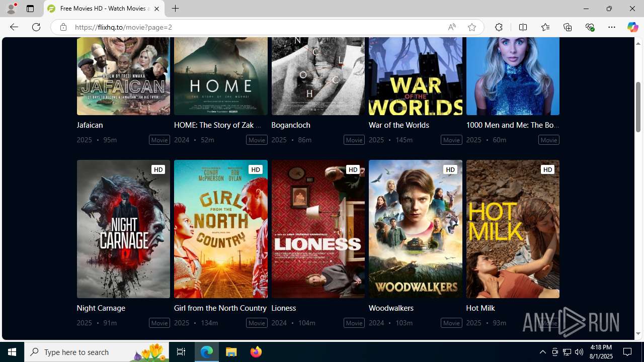Open Edge Settings and more menu

point(612,27)
